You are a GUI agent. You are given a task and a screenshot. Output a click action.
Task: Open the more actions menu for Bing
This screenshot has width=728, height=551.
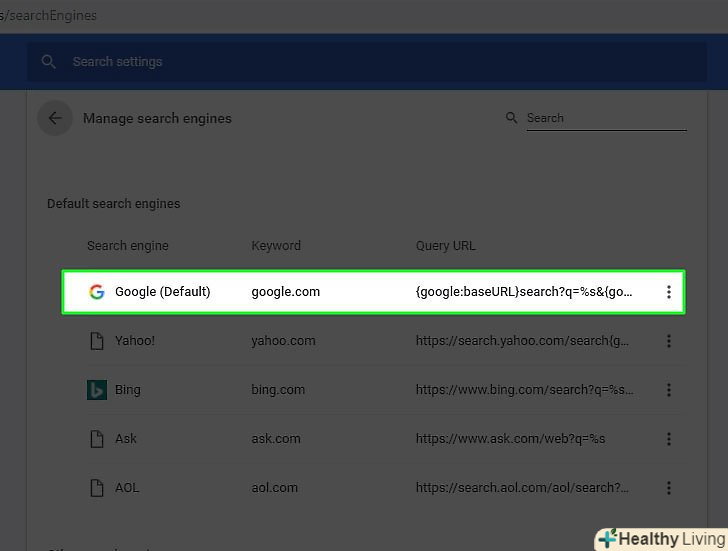tap(669, 390)
